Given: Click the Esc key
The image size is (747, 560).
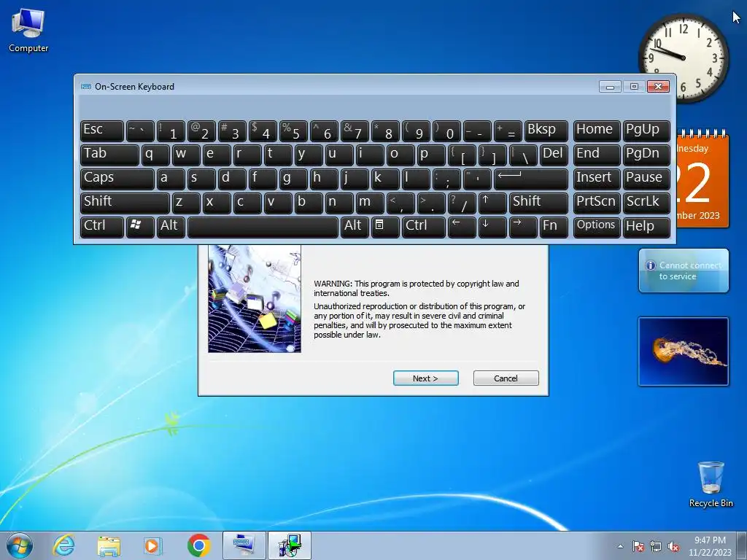Looking at the screenshot, I should (102, 131).
